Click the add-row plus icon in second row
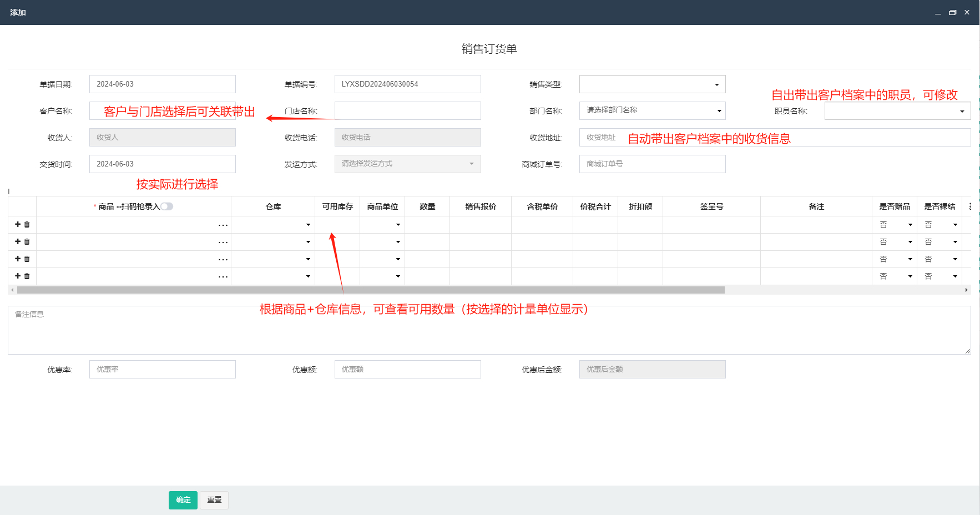 click(18, 242)
